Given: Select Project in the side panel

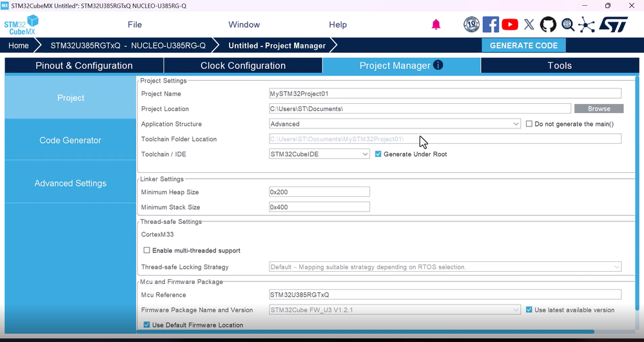Looking at the screenshot, I should pyautogui.click(x=70, y=98).
